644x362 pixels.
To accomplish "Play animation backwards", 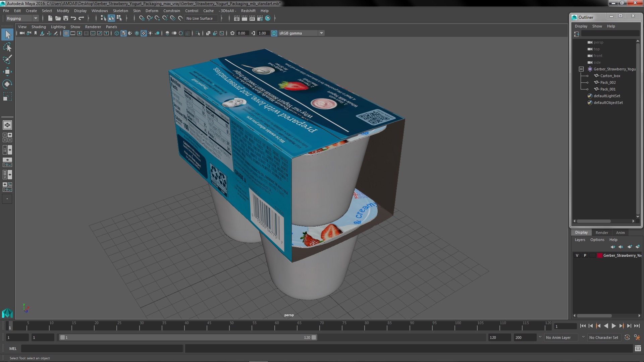I will (606, 326).
